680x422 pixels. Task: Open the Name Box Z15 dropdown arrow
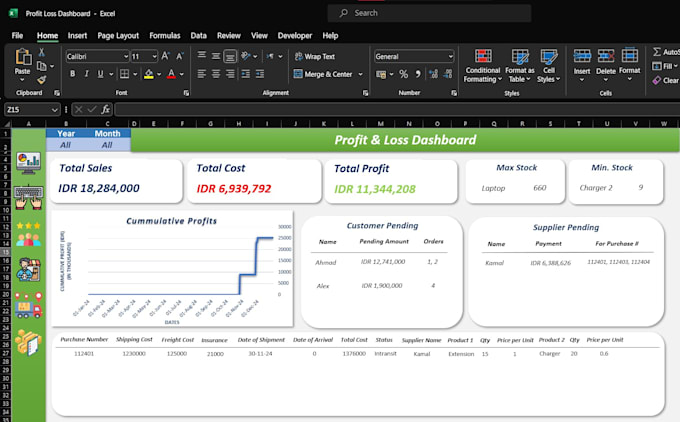(54, 110)
